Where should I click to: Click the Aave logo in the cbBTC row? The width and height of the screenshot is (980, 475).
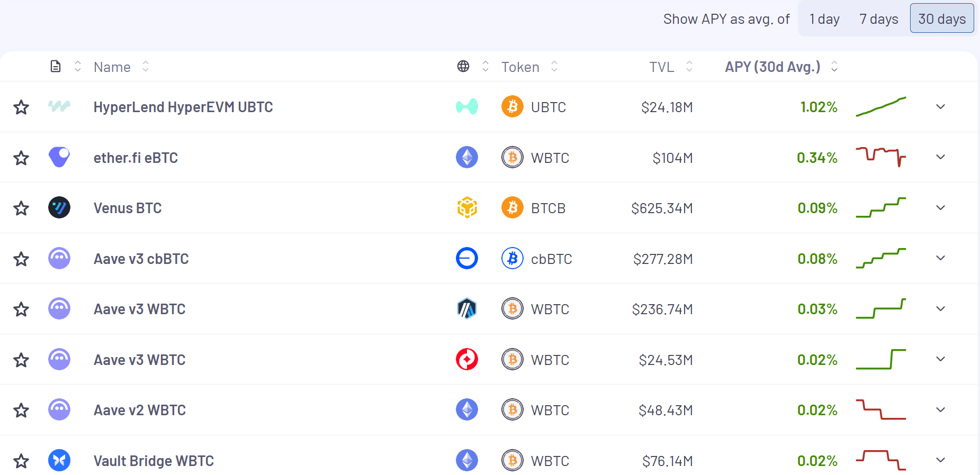tap(59, 258)
